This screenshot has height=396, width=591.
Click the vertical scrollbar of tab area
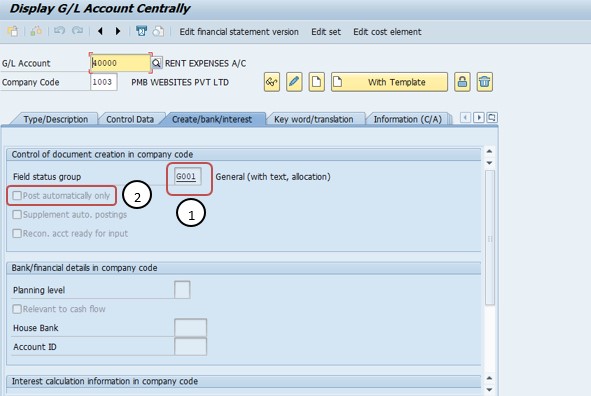pyautogui.click(x=490, y=237)
